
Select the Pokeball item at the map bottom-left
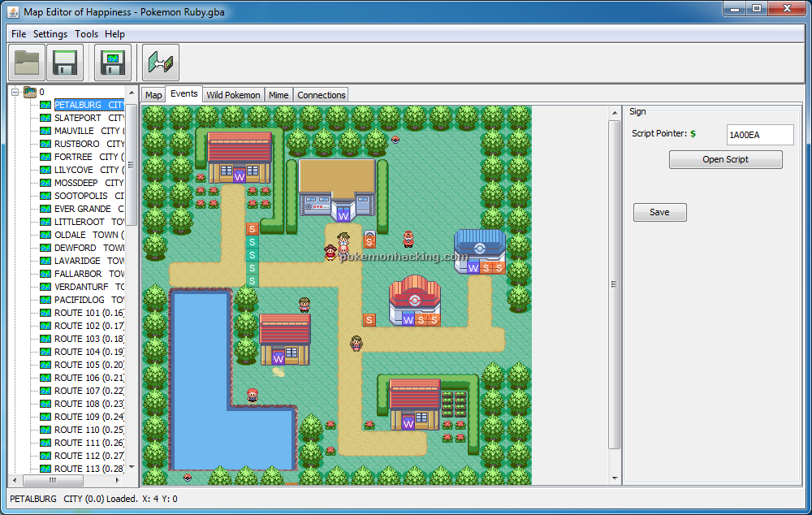188,477
